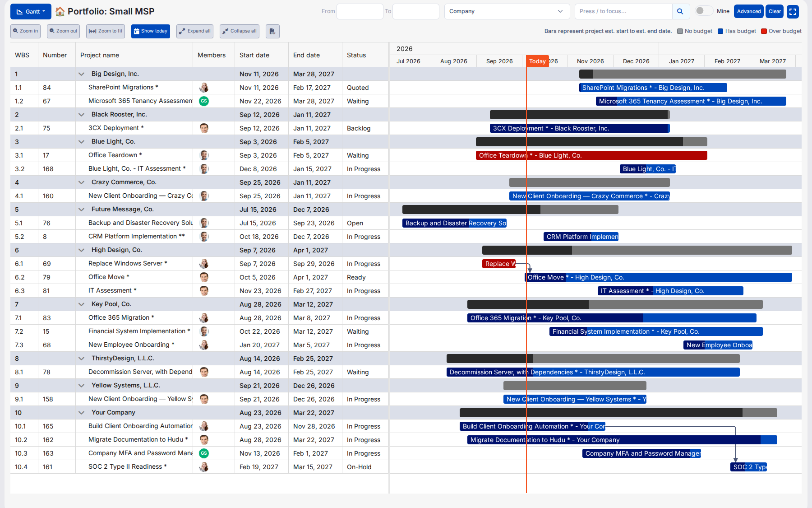Click the From date field
The height and width of the screenshot is (508, 812).
pyautogui.click(x=360, y=11)
